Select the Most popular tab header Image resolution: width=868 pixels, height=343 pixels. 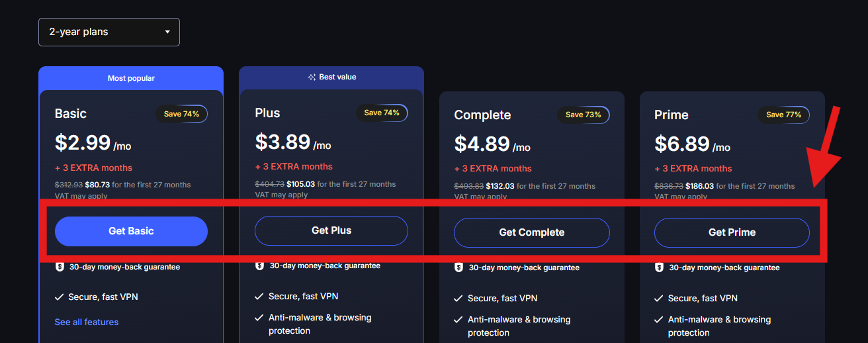coord(131,78)
